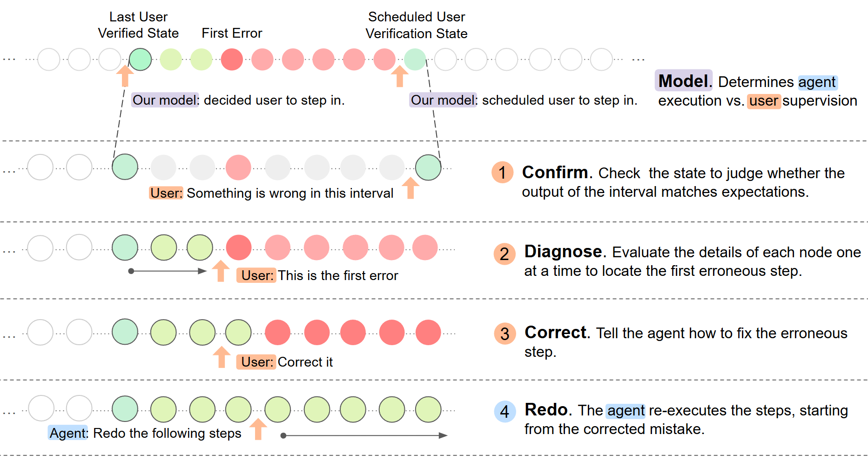Click the orange arrow after 'Redo the following steps'

258,428
